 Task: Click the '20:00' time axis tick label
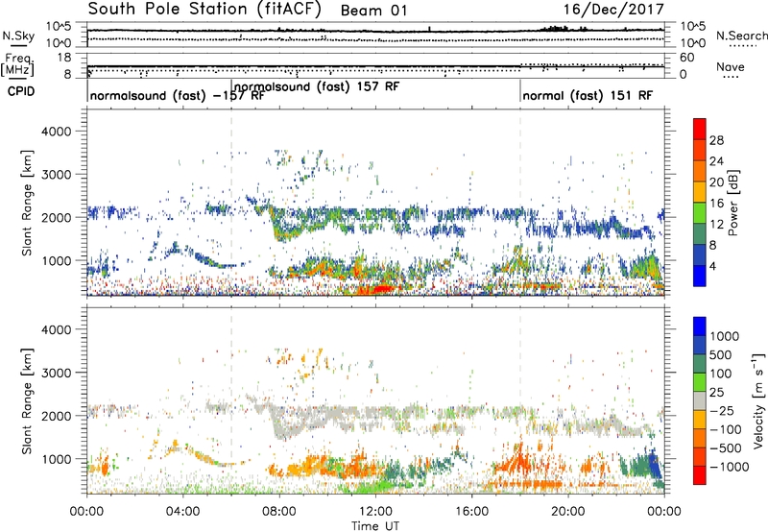[568, 512]
